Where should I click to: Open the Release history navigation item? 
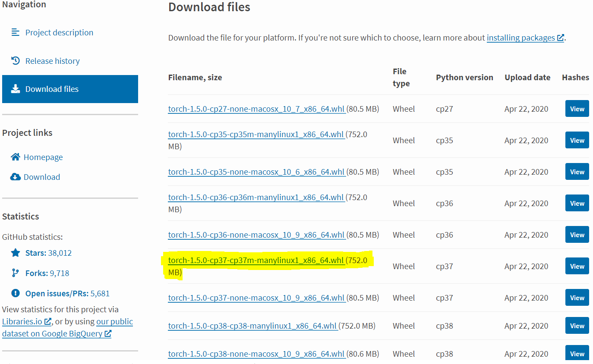tap(52, 60)
